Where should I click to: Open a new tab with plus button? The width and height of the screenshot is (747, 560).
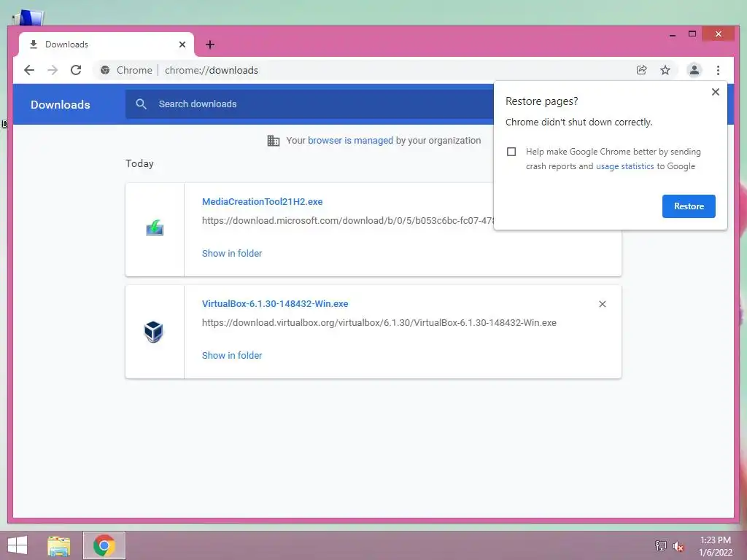click(209, 44)
